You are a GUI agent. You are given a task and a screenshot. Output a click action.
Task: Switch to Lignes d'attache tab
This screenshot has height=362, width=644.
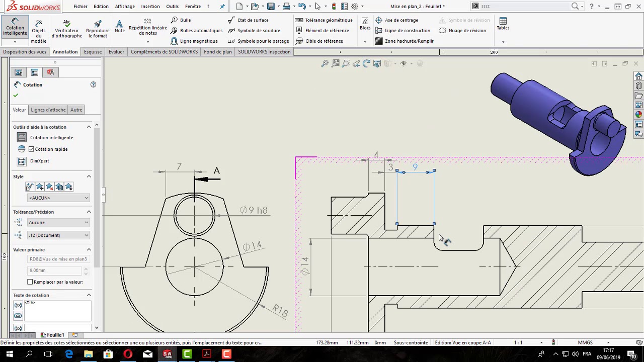tap(48, 110)
